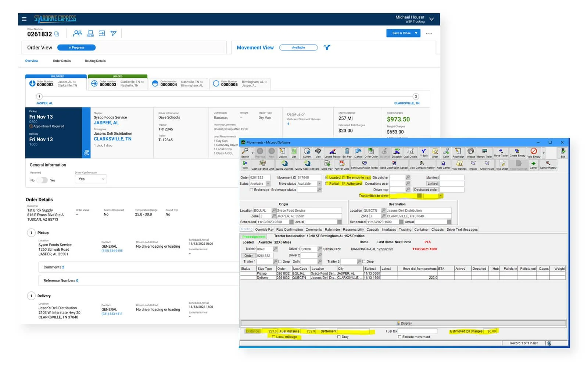Image resolution: width=588 pixels, height=368 pixels.
Task: Click the Est Pay calculator icon
Action: tap(347, 153)
